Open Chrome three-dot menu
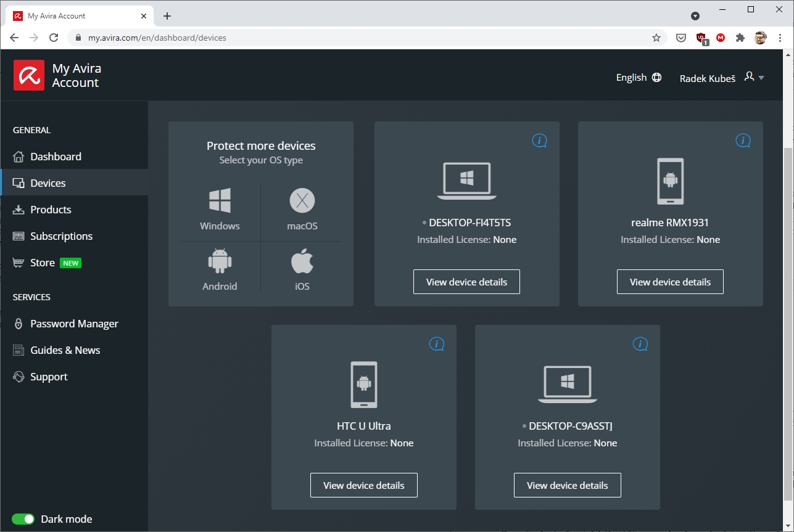The height and width of the screenshot is (532, 794). click(x=780, y=38)
